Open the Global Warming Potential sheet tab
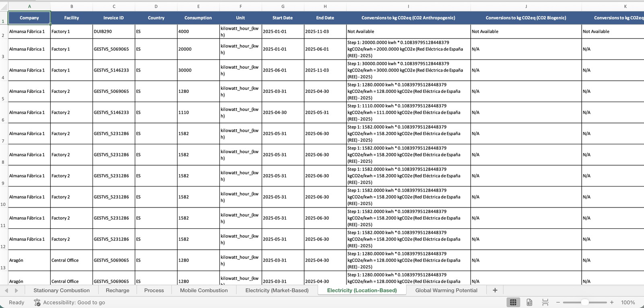This screenshot has width=644, height=308. (446, 290)
